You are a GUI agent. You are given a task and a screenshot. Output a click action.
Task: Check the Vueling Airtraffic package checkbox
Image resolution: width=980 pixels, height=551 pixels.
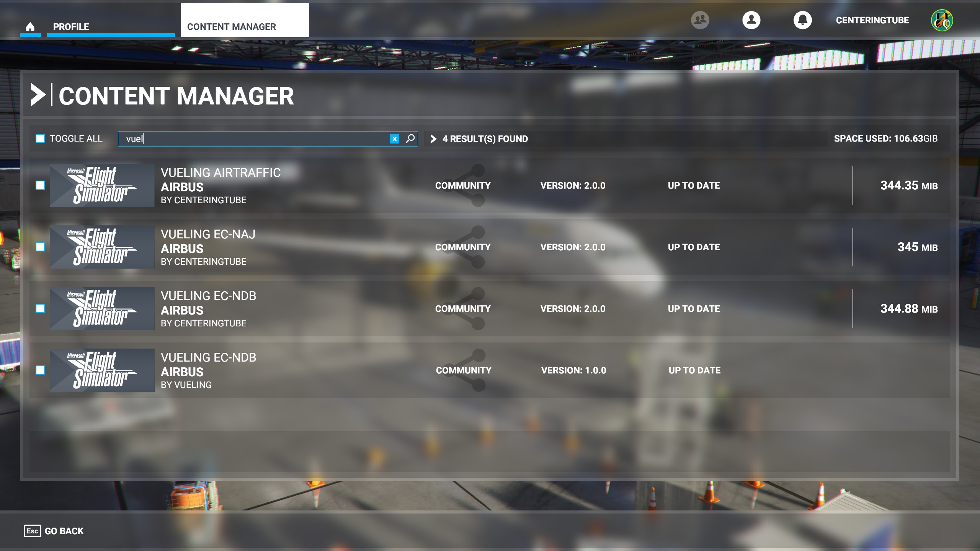pos(40,185)
